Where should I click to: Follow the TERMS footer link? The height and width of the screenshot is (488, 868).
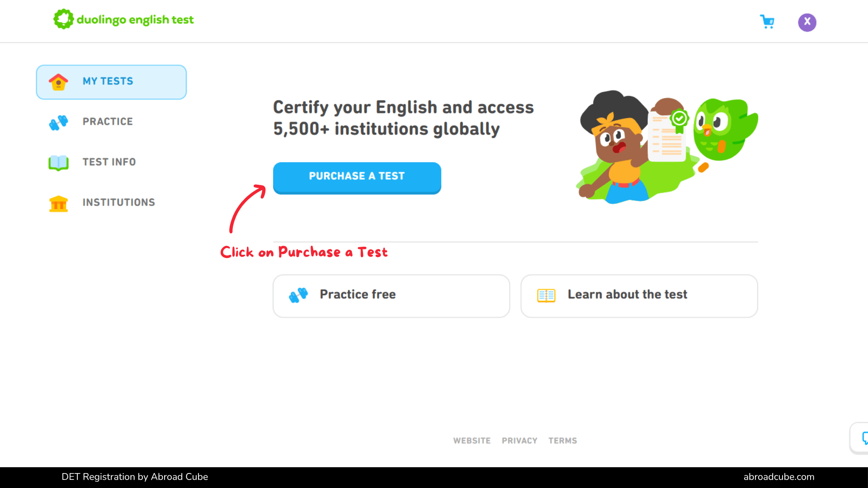(562, 441)
